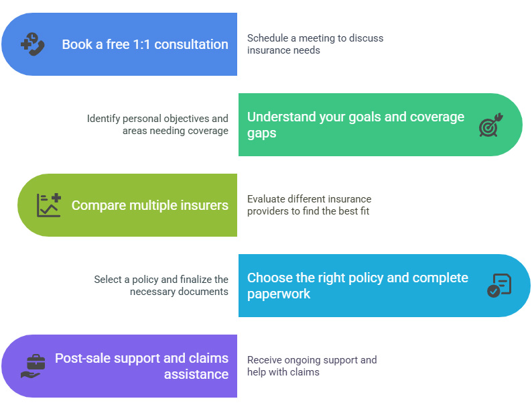Click the briefcase on hand icon
The width and height of the screenshot is (532, 409).
(x=33, y=366)
